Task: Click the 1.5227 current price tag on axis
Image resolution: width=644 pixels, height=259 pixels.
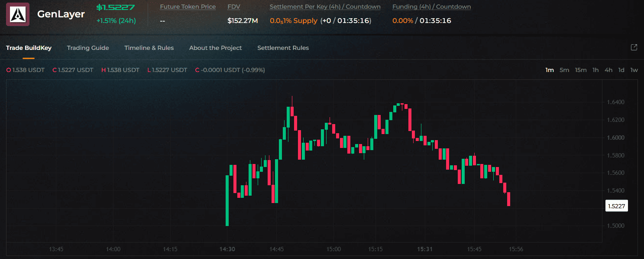Action: [x=616, y=206]
